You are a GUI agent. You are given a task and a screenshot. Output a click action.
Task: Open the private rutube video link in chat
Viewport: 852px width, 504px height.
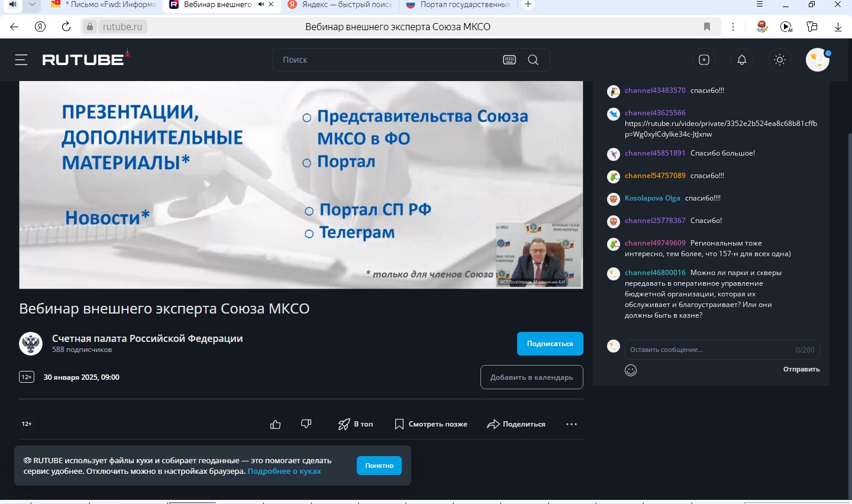point(721,129)
